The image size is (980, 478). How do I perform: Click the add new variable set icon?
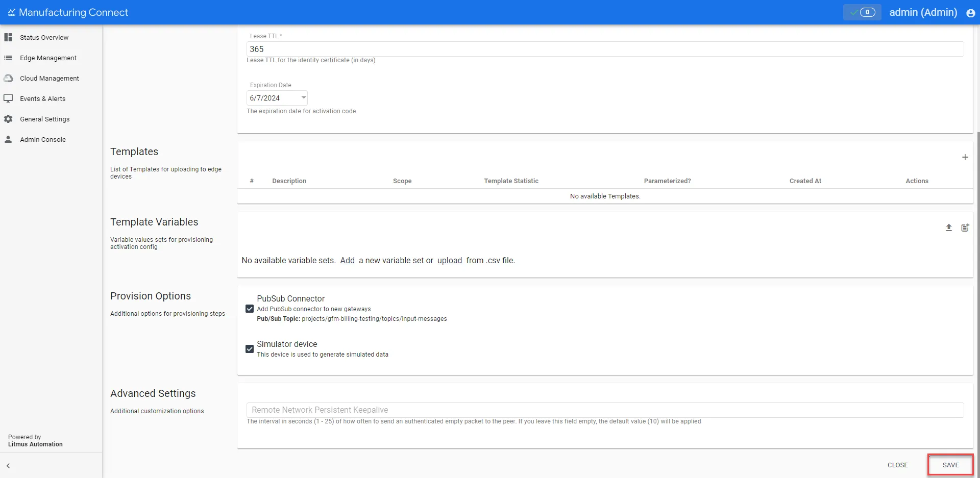pos(965,228)
